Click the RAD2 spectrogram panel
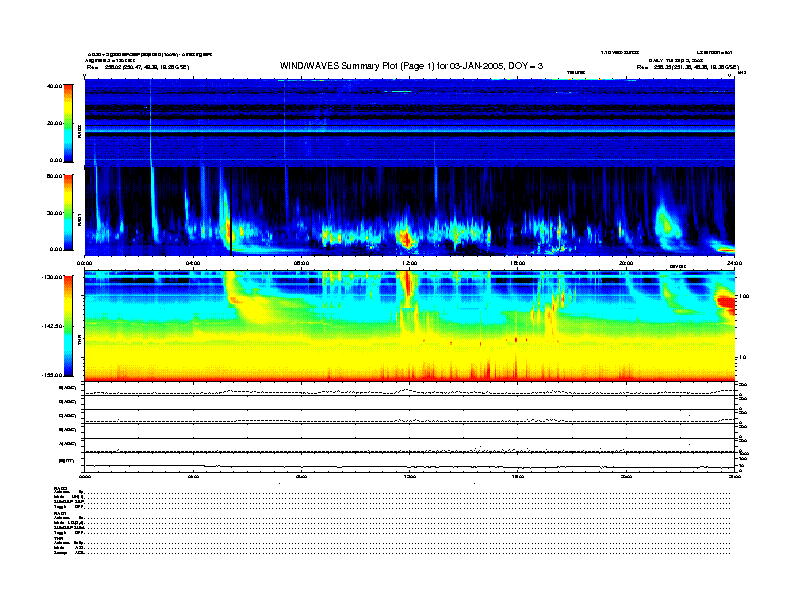 click(x=409, y=123)
